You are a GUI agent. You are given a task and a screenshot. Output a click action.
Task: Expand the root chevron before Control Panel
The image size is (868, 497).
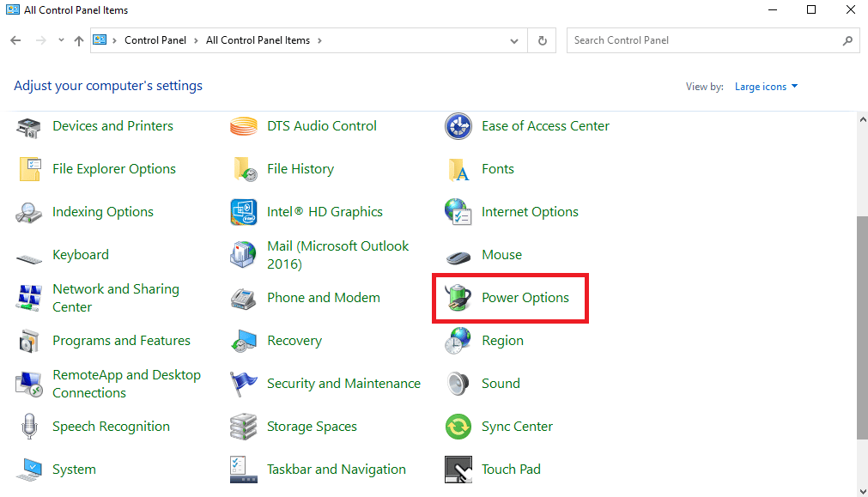point(114,40)
